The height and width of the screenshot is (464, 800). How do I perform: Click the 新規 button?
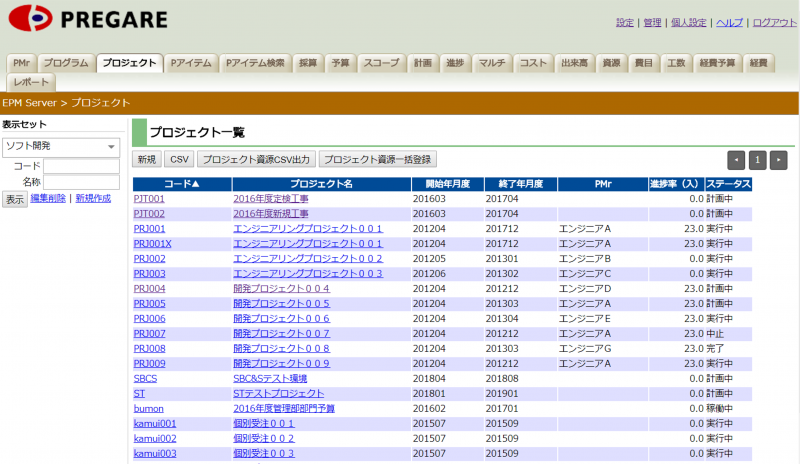[x=146, y=159]
